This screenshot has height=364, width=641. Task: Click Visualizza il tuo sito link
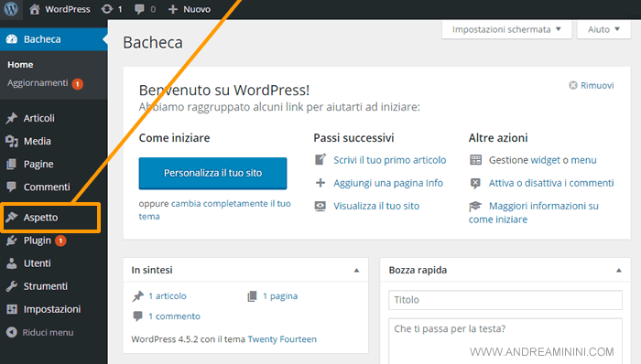(x=376, y=206)
